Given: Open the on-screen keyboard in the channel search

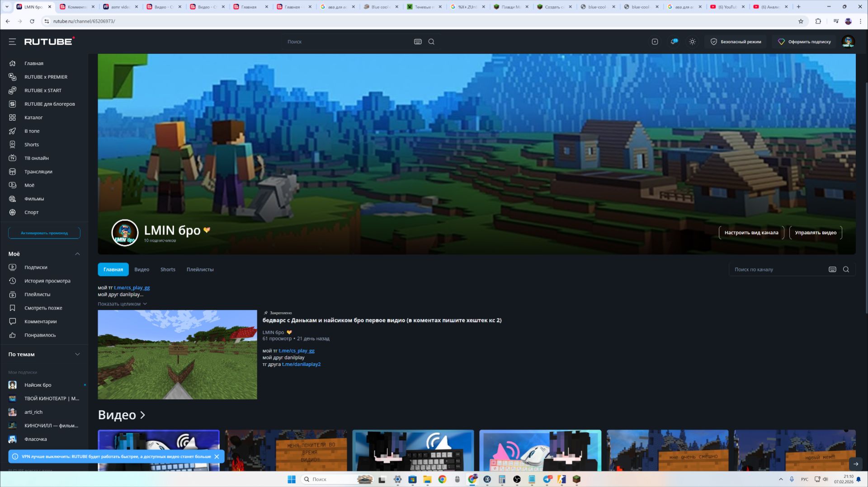Looking at the screenshot, I should (x=832, y=270).
